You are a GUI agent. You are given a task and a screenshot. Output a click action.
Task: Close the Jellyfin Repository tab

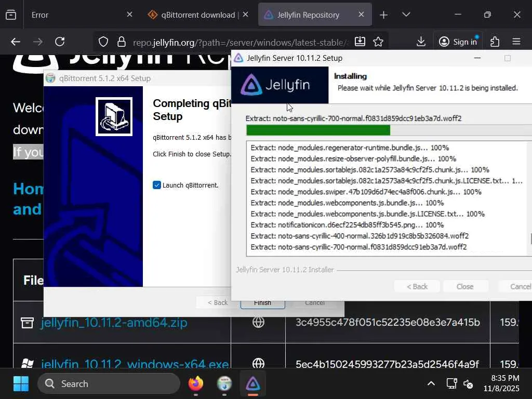362,15
